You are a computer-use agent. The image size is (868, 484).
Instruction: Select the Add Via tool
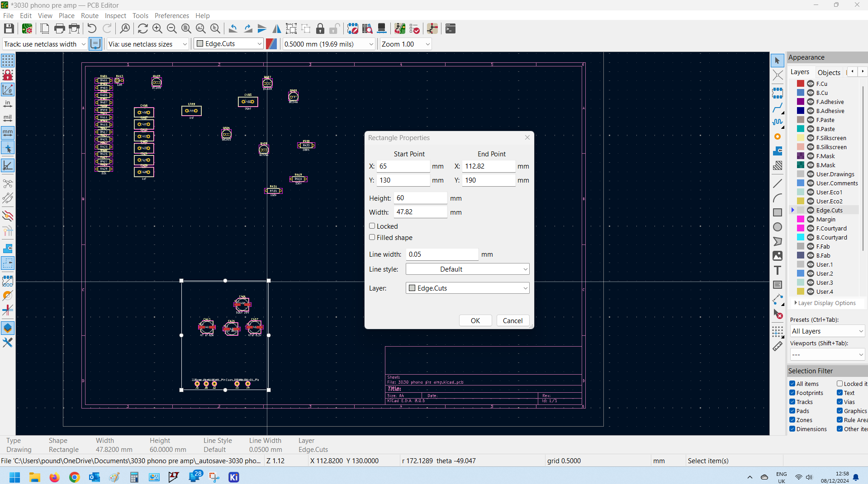778,136
